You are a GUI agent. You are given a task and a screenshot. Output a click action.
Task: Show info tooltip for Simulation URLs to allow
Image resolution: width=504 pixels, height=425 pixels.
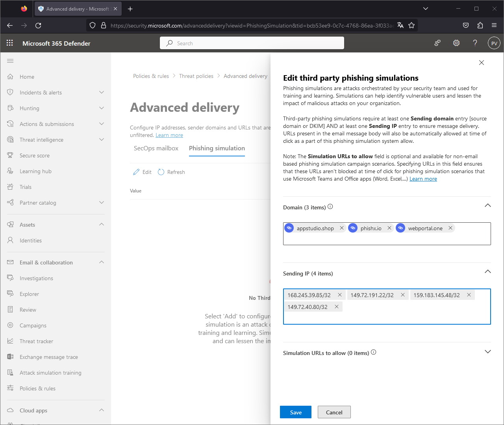(374, 352)
